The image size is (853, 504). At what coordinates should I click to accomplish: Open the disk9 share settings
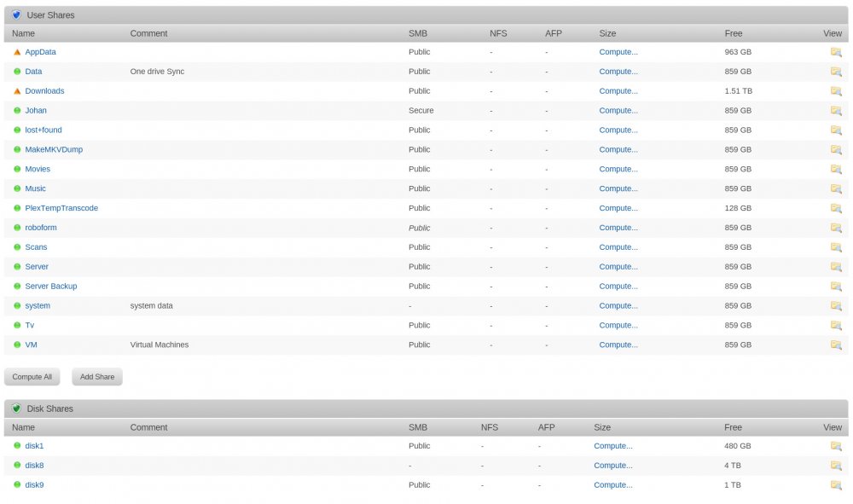pyautogui.click(x=34, y=485)
